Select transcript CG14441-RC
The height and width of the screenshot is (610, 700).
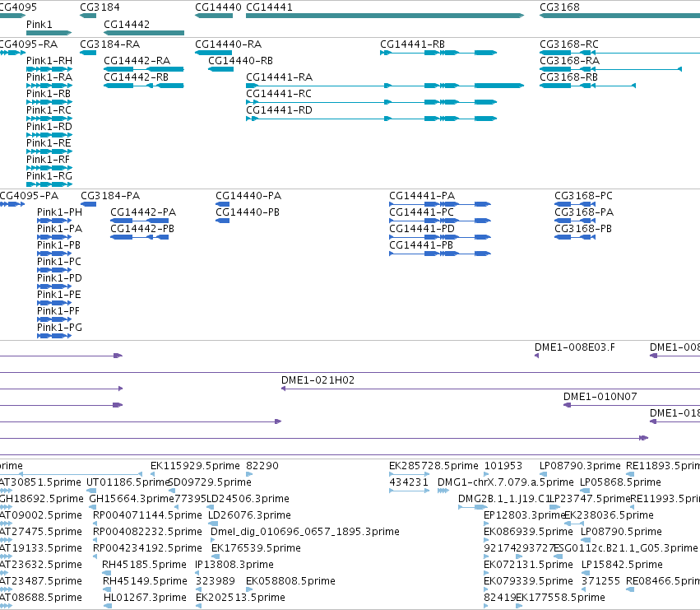tap(279, 94)
